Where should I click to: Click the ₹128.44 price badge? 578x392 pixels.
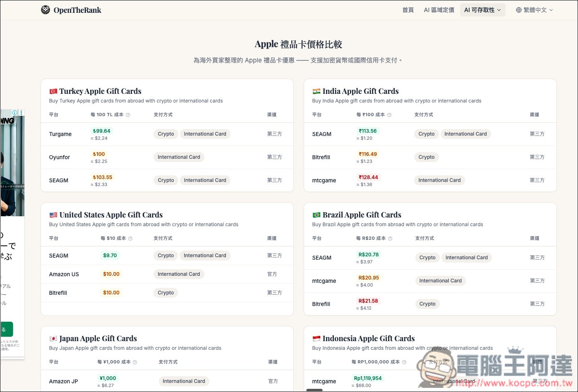click(368, 177)
